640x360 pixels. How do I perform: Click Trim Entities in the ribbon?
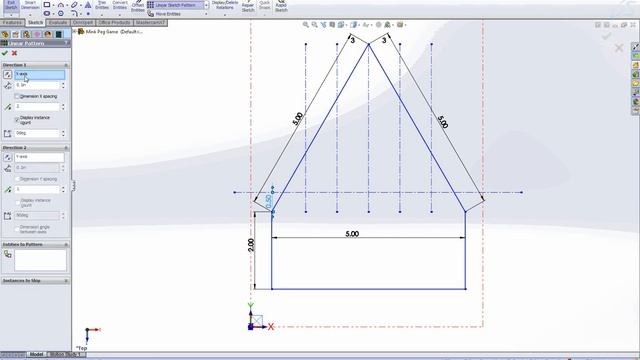pos(102,6)
